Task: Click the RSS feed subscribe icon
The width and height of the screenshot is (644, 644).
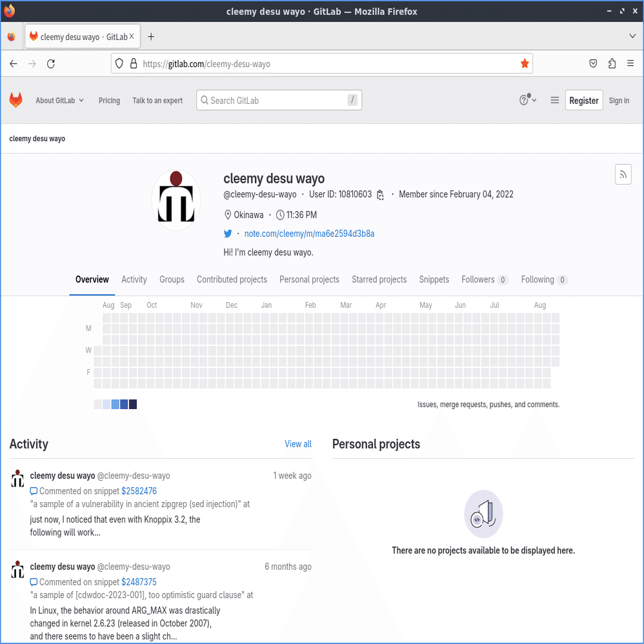Action: 623,175
